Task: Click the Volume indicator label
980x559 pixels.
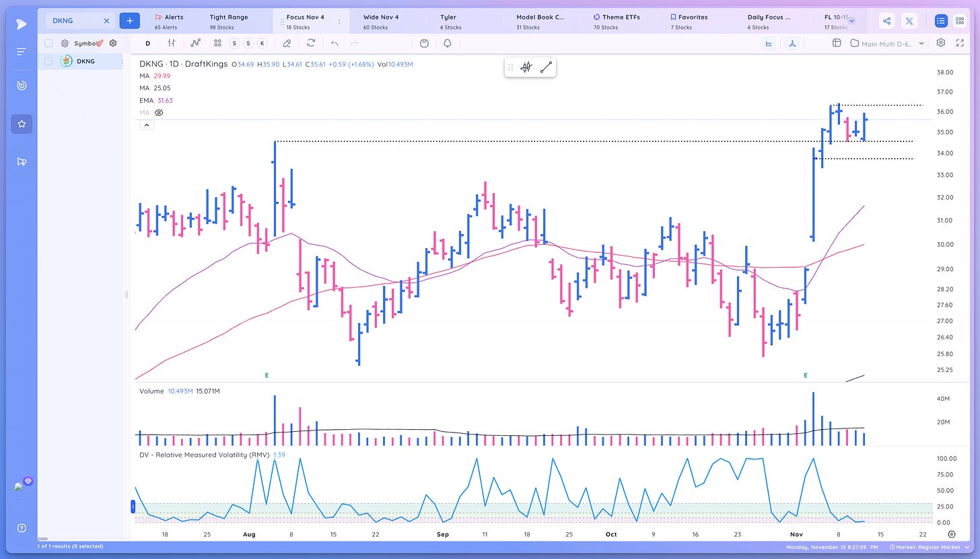Action: [x=151, y=391]
